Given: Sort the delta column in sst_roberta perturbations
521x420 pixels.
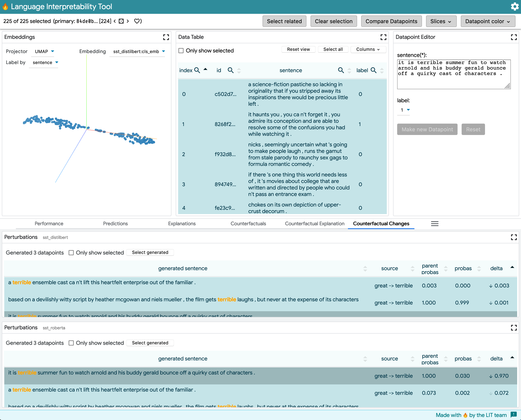Looking at the screenshot, I should coord(512,357).
